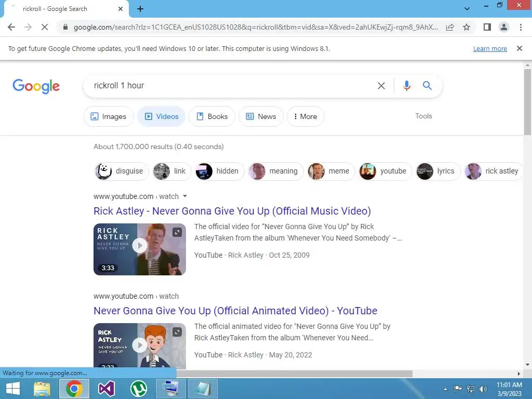This screenshot has width=532, height=399.
Task: Click into the search box text
Action: coord(119,86)
